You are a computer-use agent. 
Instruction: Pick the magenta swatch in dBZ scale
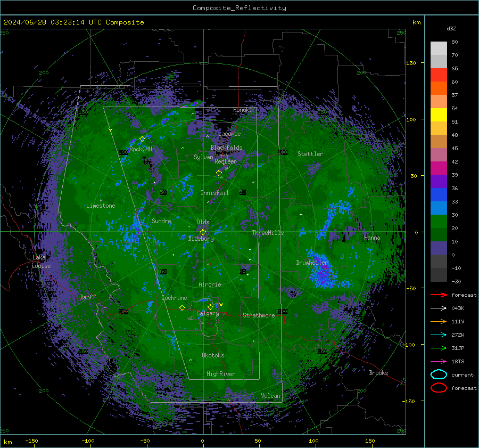coord(439,168)
